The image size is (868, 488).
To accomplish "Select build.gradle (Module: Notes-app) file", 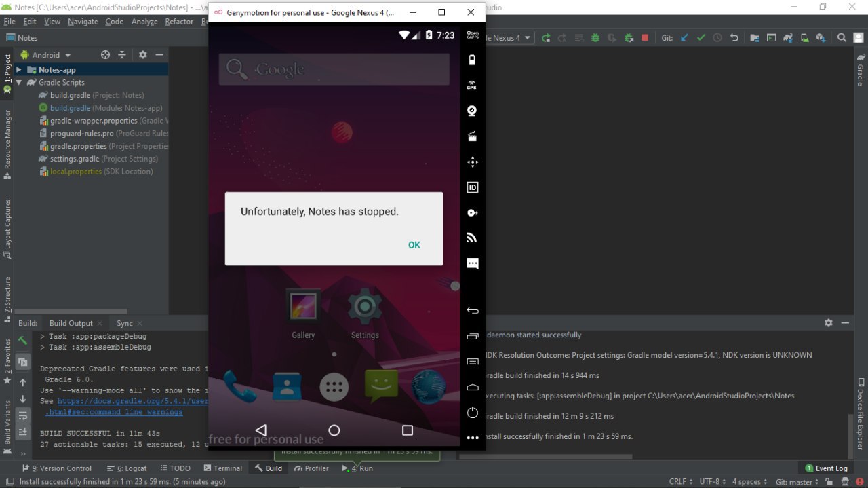I will (x=100, y=108).
